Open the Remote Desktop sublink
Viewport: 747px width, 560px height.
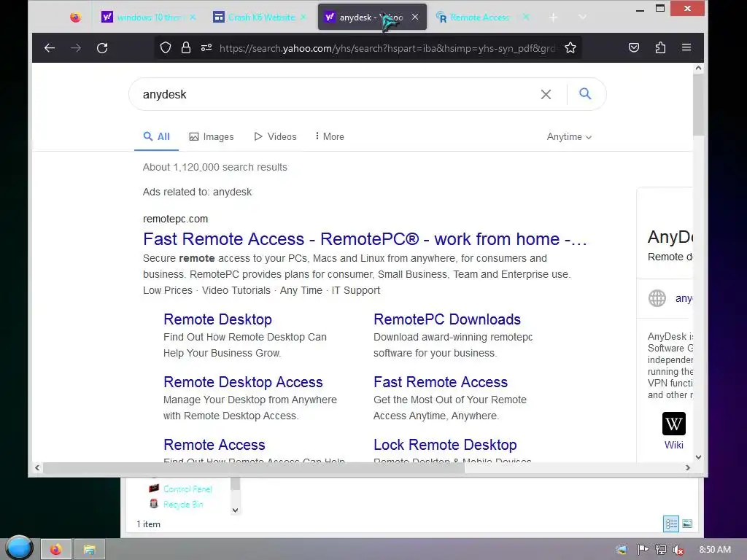pyautogui.click(x=217, y=319)
